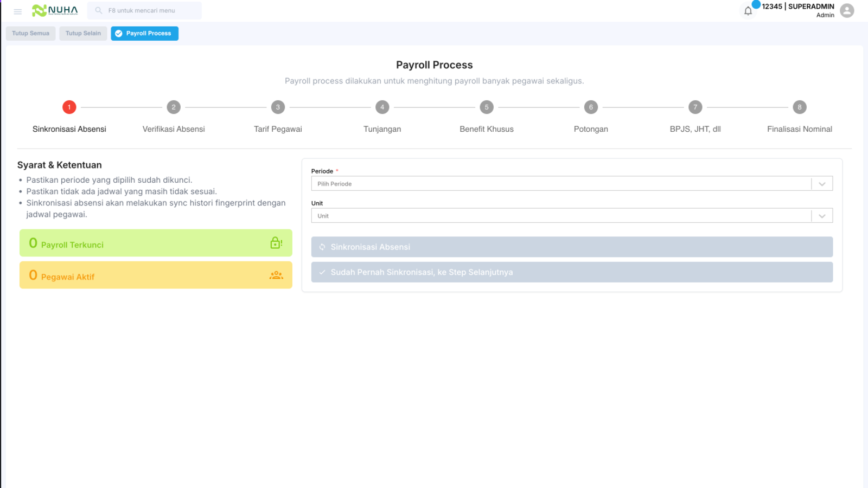This screenshot has width=868, height=488.
Task: Click the Verifikasi Absensi step label
Action: pyautogui.click(x=174, y=129)
